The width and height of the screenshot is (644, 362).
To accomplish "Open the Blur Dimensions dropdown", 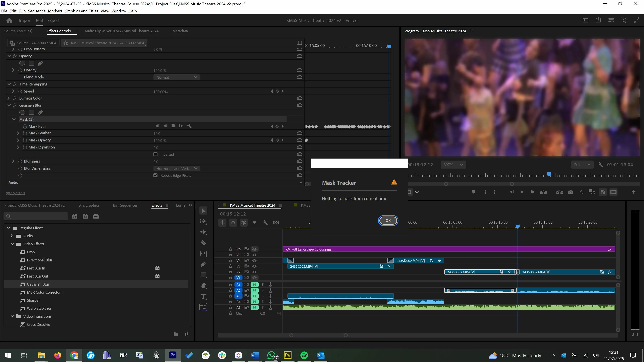I will [x=176, y=168].
